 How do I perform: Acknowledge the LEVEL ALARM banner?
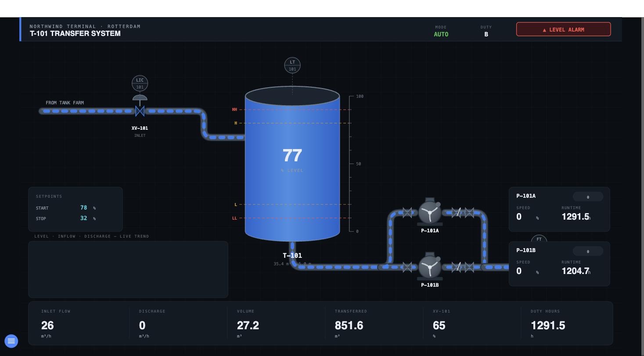point(563,29)
